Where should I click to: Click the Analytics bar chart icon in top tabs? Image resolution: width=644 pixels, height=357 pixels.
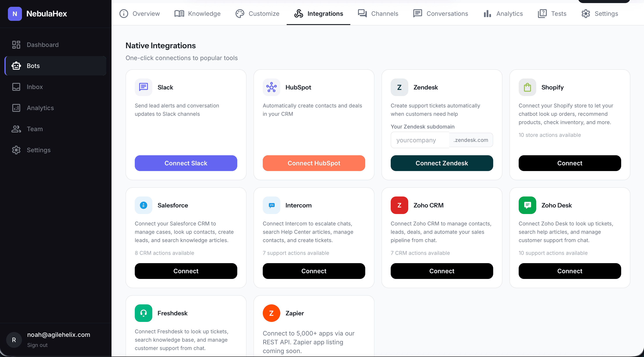487,14
